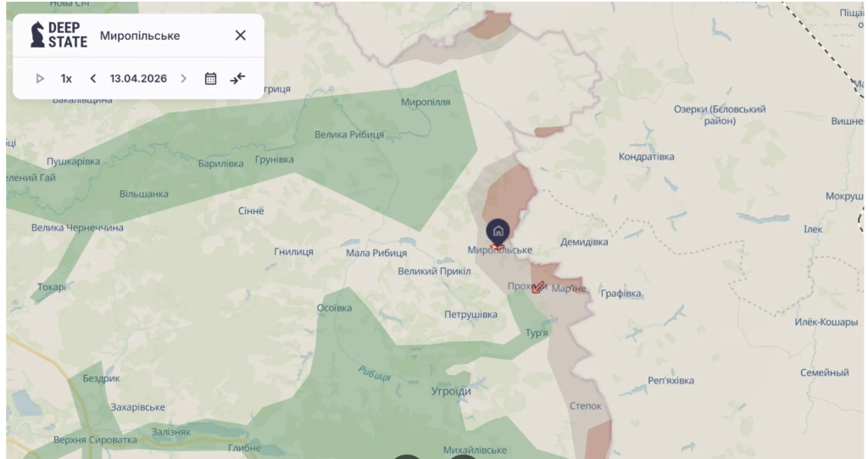Change the 1x playback speed
The height and width of the screenshot is (459, 868).
pos(66,79)
